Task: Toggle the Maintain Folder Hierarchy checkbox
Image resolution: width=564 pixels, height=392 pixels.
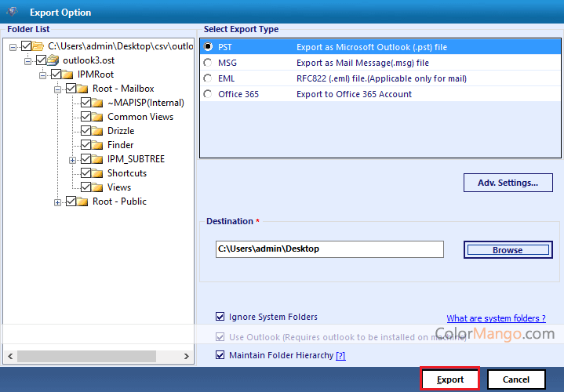Action: 220,355
